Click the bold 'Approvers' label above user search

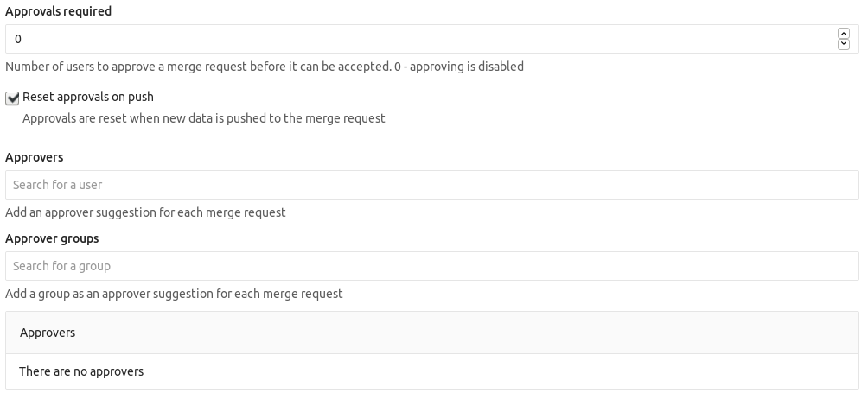[35, 157]
